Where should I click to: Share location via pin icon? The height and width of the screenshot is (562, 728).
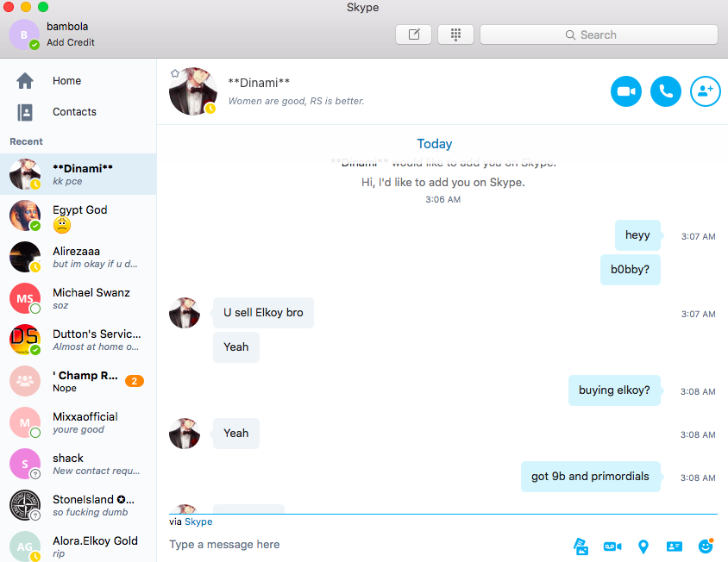[x=643, y=546]
